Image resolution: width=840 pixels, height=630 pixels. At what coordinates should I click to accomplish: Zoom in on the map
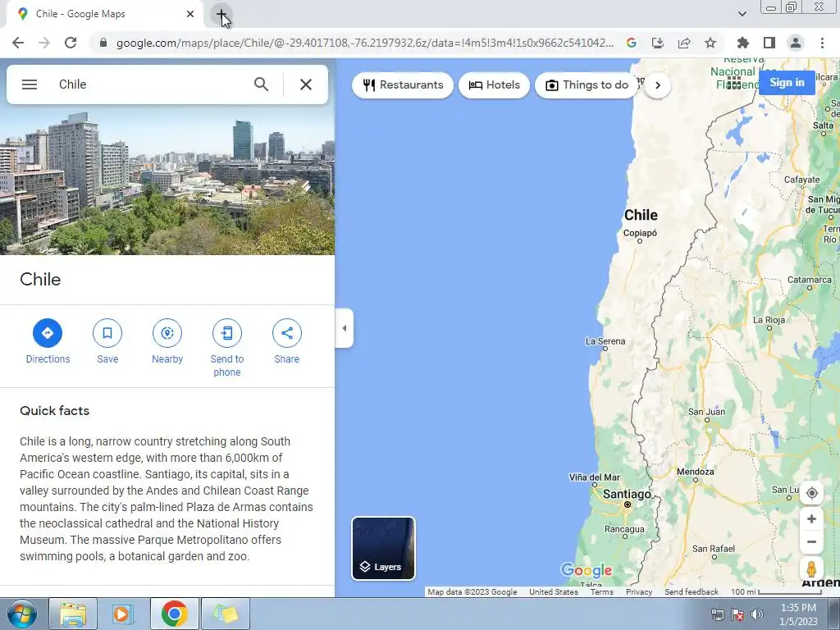tap(811, 519)
